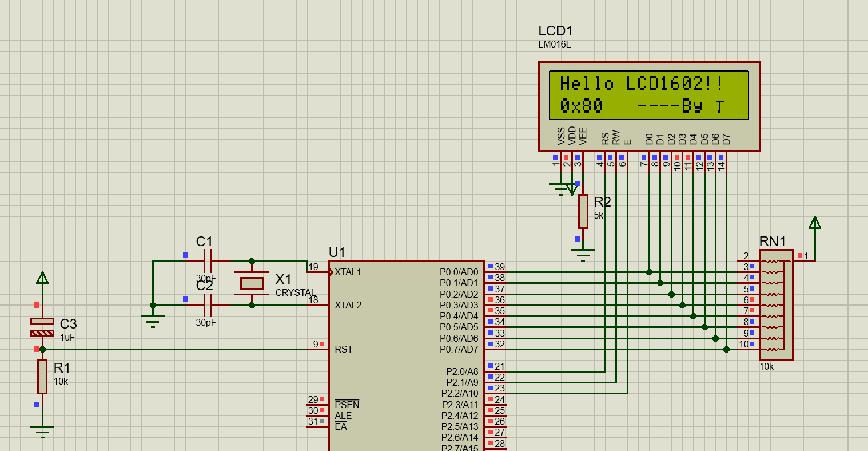The width and height of the screenshot is (868, 451).
Task: Select capacitor C1 symbol
Action: click(208, 262)
